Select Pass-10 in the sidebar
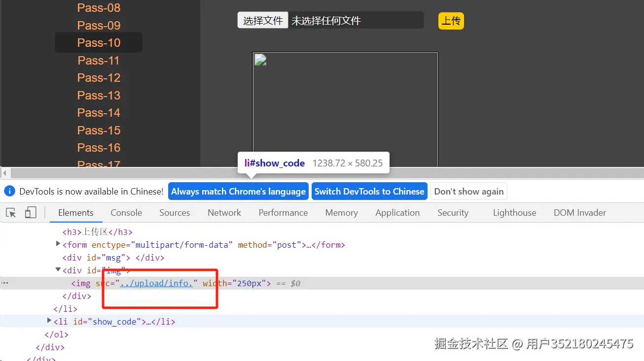 (x=99, y=42)
